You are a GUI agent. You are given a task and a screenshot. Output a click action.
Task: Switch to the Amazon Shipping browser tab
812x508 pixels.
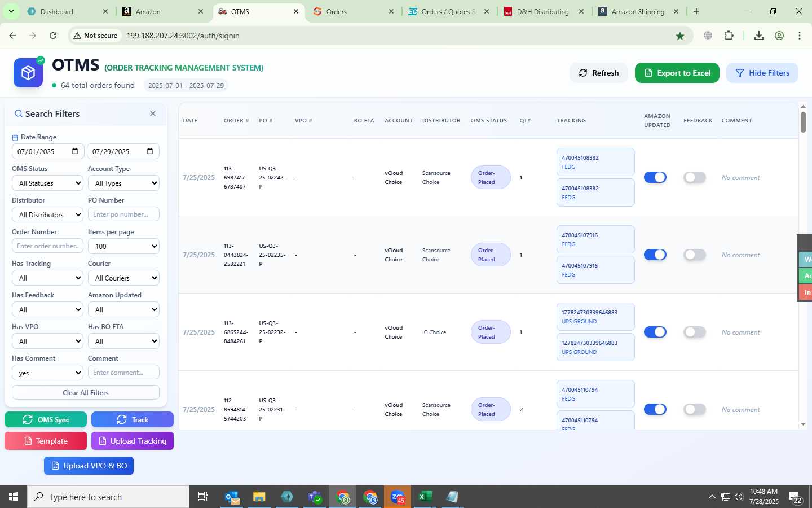(x=639, y=11)
